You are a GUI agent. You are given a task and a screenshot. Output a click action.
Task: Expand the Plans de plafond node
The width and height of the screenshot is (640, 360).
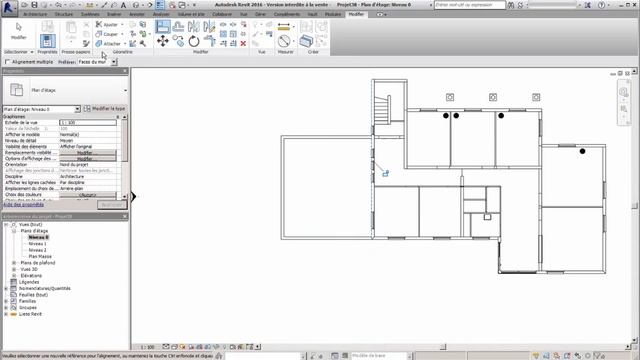(x=14, y=263)
